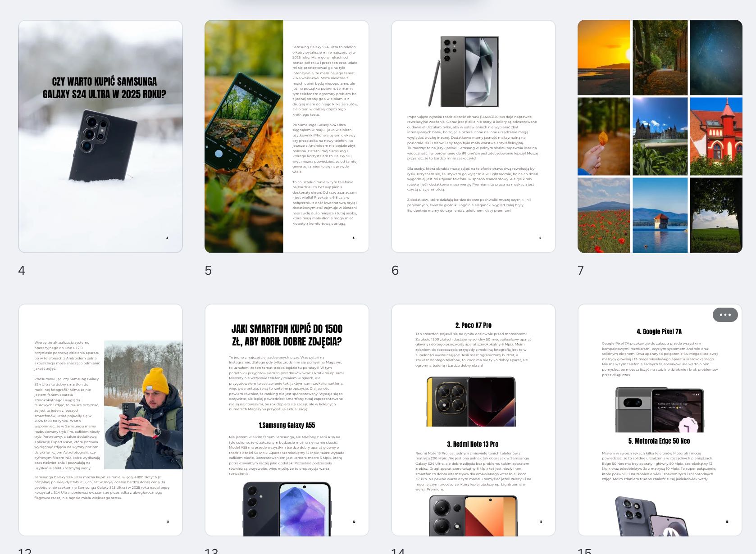Select page 5 with autumn leaves photo
The image size is (756, 554).
[x=287, y=136]
